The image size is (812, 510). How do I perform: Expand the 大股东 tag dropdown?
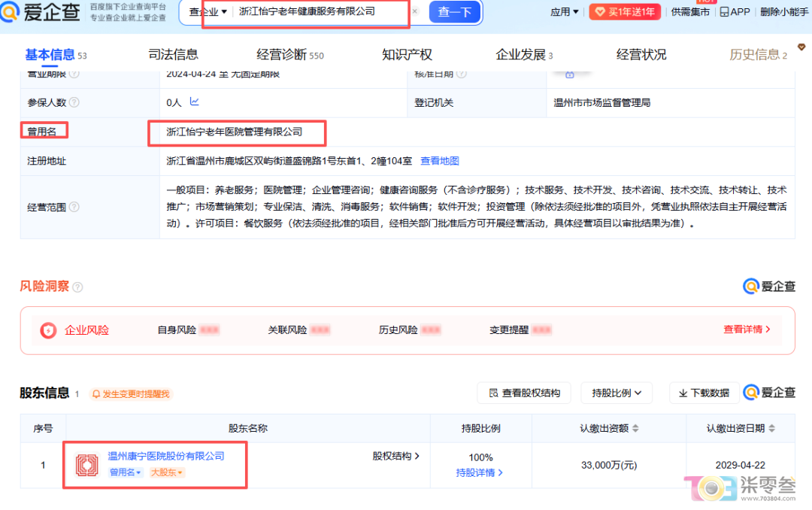pos(166,472)
